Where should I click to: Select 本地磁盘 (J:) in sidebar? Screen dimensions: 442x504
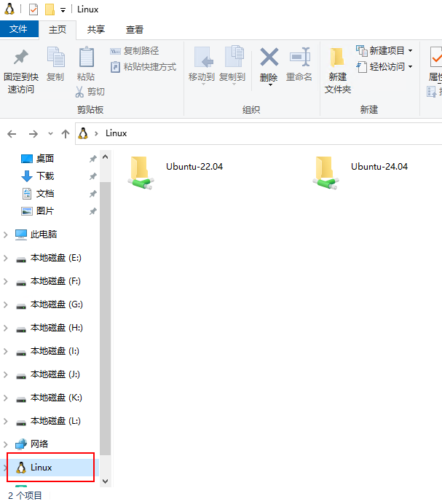55,374
